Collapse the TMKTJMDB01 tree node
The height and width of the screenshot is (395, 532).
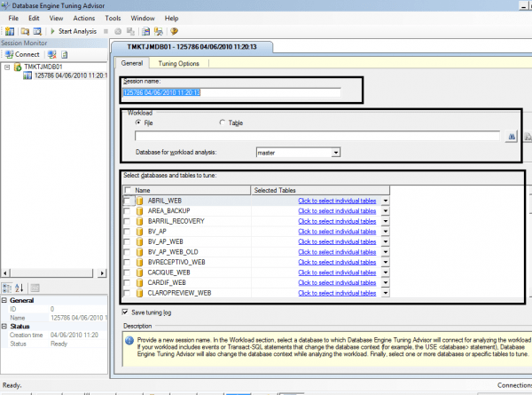[7, 67]
